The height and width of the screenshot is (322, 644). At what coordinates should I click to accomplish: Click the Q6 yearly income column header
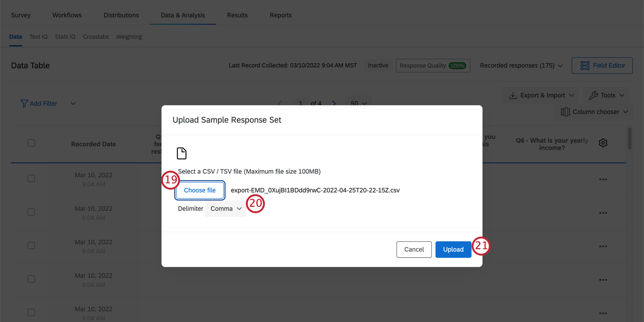552,144
